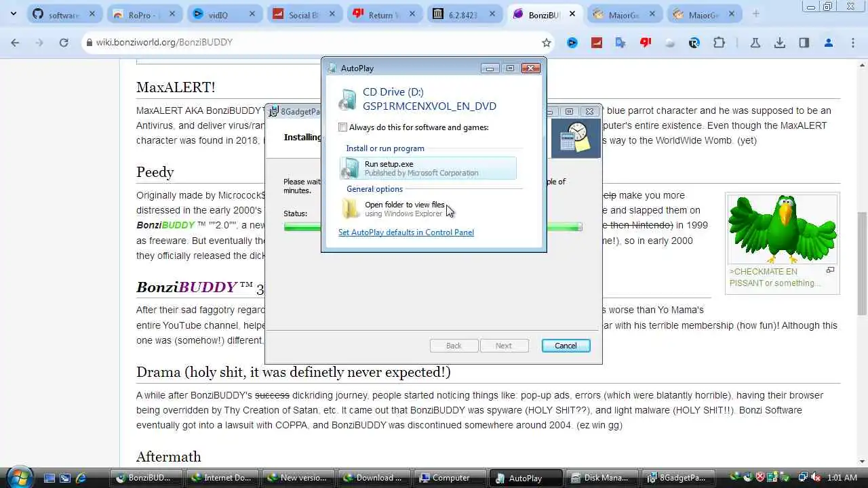The image size is (868, 488).
Task: Click CD Drive (D:) title text
Action: tap(393, 92)
